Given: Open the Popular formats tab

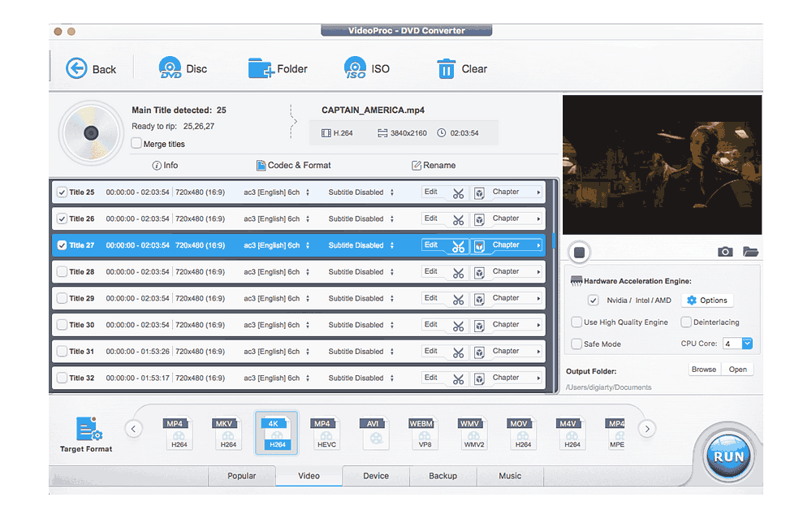Looking at the screenshot, I should [x=242, y=476].
